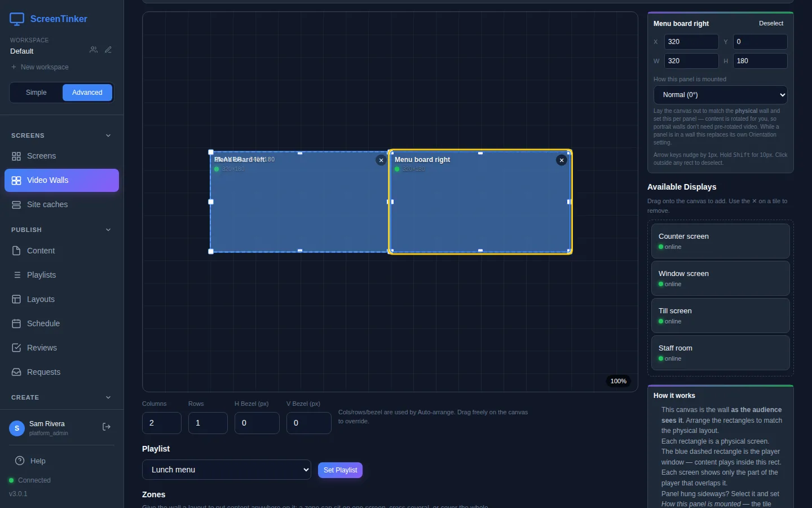Click the Reviews checkmark icon

coord(16,348)
